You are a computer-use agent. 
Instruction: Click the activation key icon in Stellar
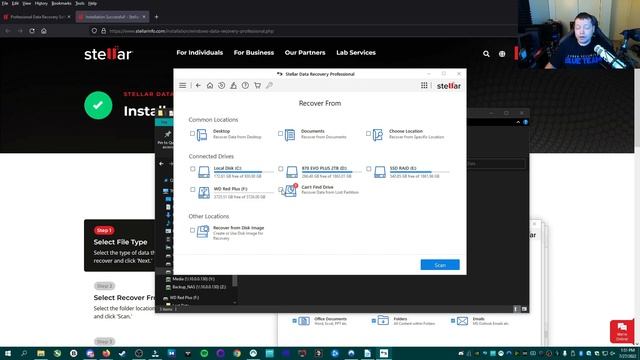[x=269, y=85]
